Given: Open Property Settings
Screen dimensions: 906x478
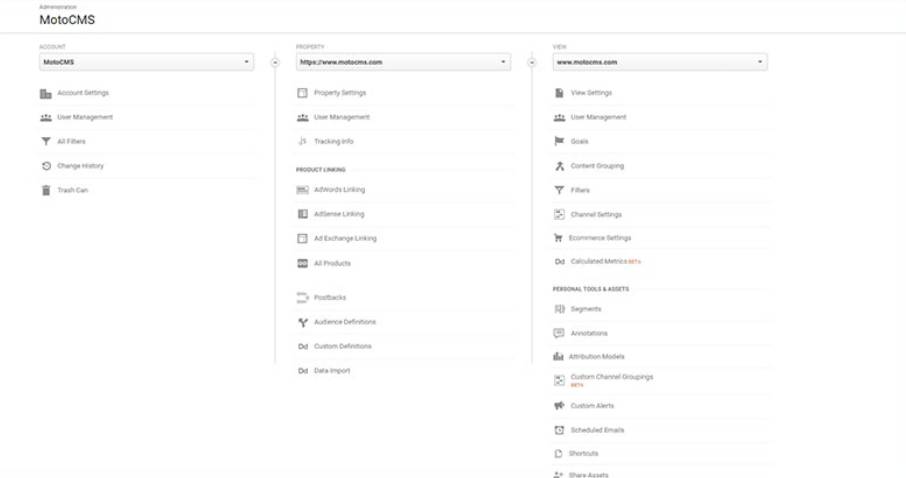Looking at the screenshot, I should pos(340,93).
